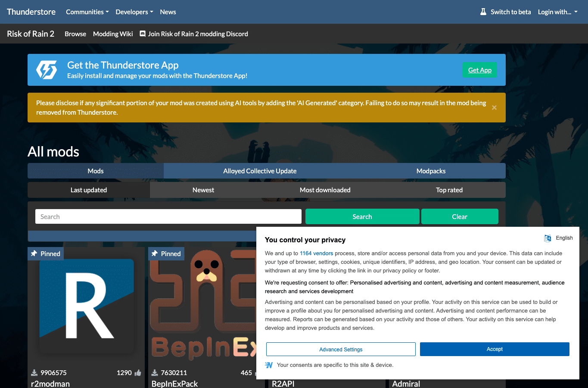Change the privacy dialog language from English

click(564, 238)
